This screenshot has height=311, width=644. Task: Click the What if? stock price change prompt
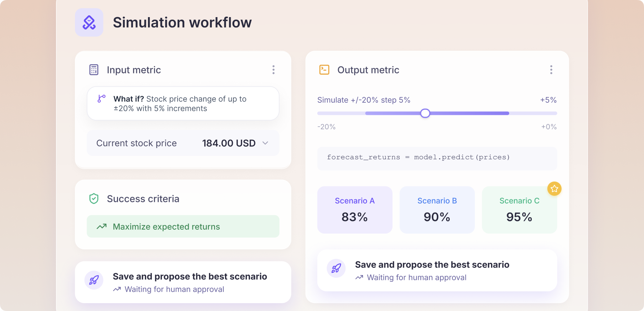183,103
